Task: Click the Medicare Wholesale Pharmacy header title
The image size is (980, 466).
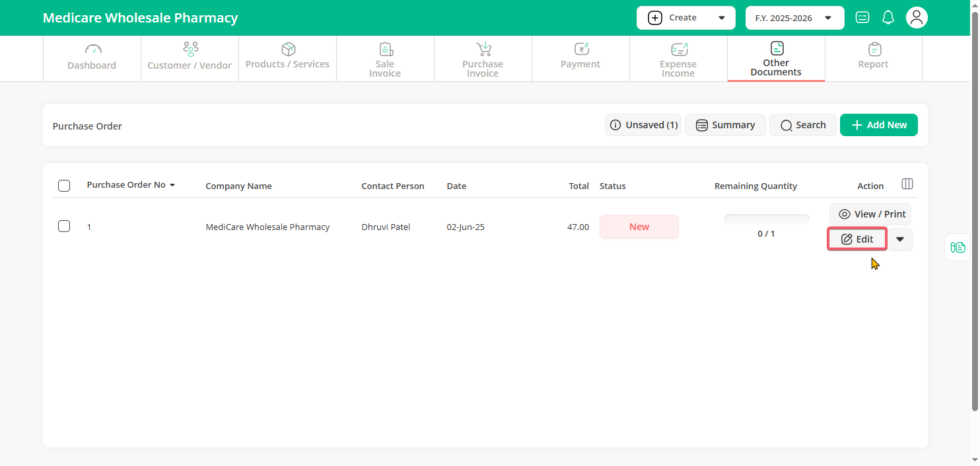Action: [140, 18]
